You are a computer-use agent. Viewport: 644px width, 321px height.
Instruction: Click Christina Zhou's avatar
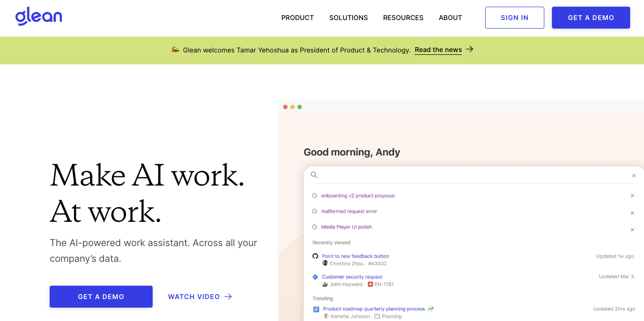point(325,263)
